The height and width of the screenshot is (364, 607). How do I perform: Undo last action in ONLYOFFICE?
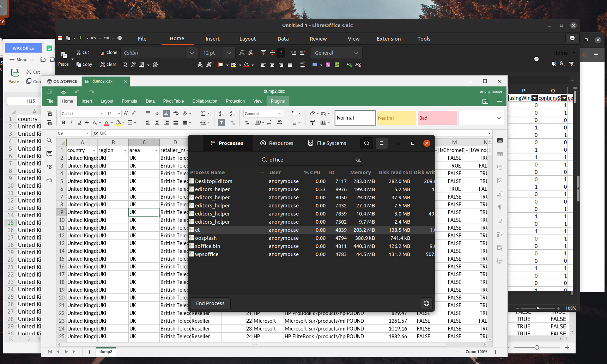[78, 91]
